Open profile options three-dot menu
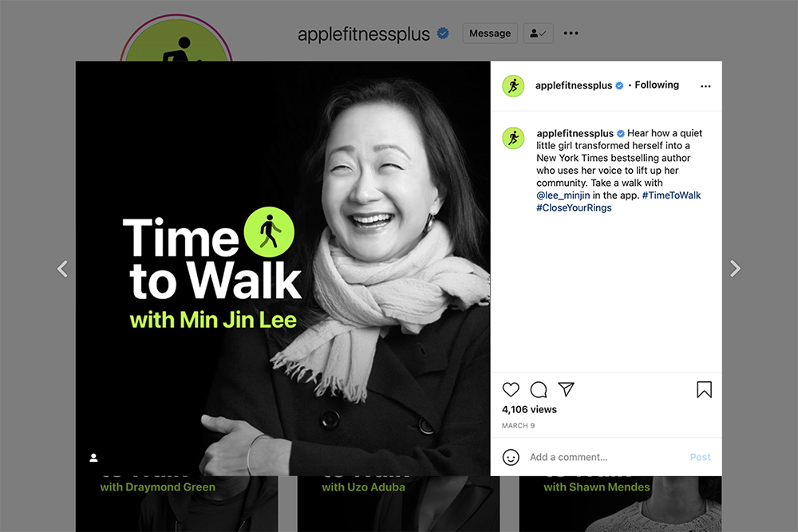 [x=571, y=33]
